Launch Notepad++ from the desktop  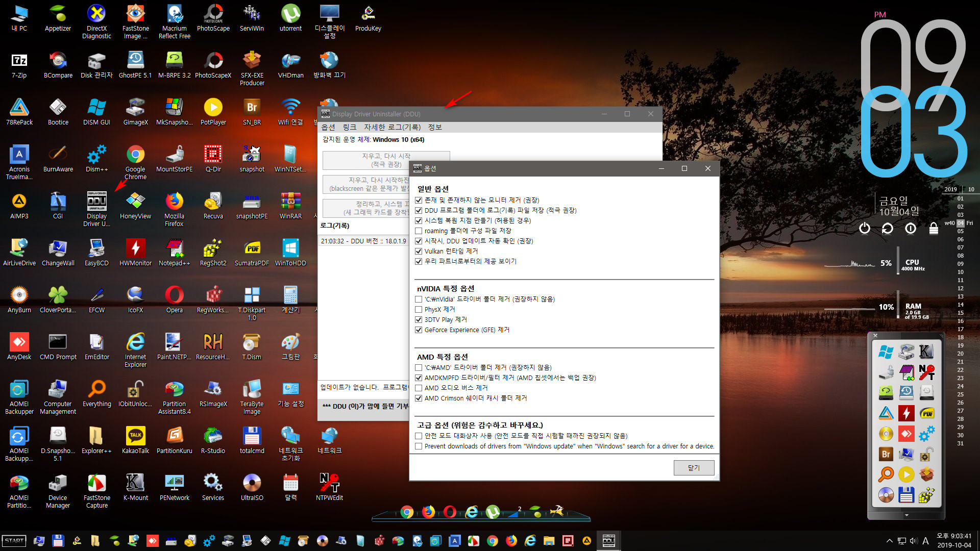(x=174, y=253)
